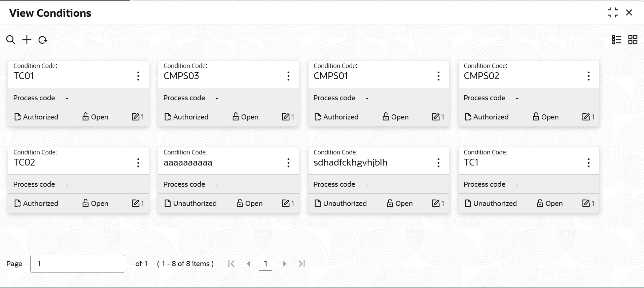Click the search magnifier icon
The height and width of the screenshot is (288, 644).
[x=10, y=40]
